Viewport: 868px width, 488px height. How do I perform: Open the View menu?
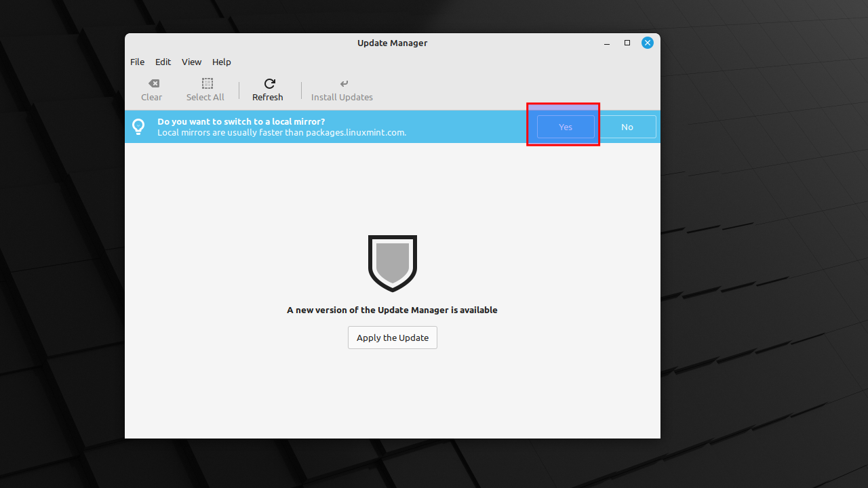[191, 62]
